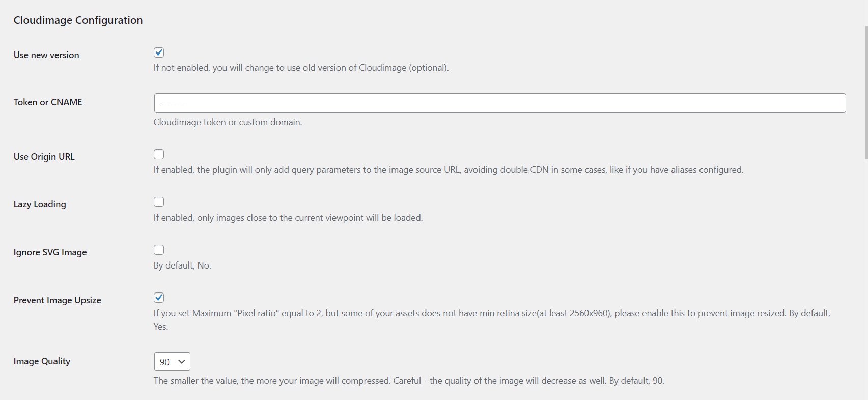The image size is (868, 400).
Task: Turn on the Lazy Loading checkbox
Action: 159,202
